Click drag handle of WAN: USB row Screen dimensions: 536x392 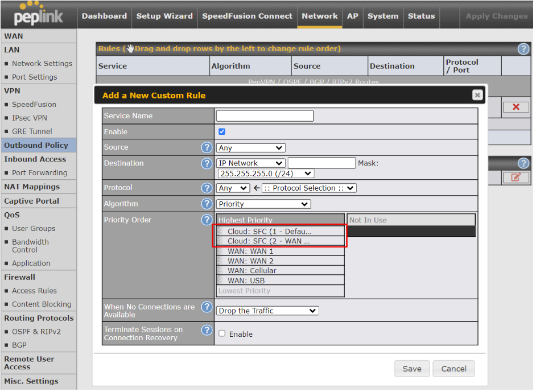pyautogui.click(x=221, y=282)
